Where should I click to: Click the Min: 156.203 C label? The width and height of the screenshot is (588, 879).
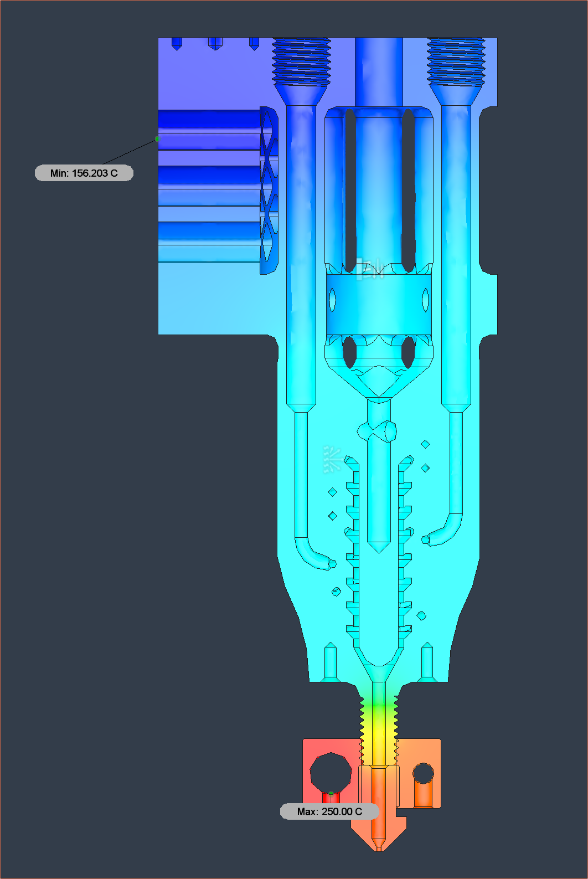coord(84,173)
